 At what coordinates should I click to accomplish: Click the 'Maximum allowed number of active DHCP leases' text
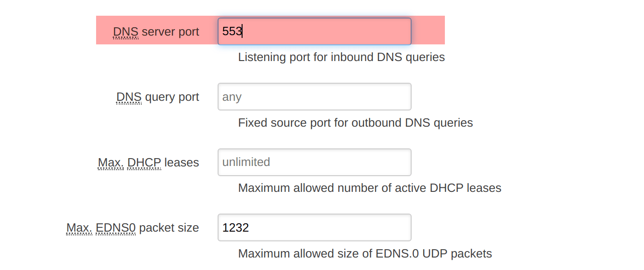(370, 188)
